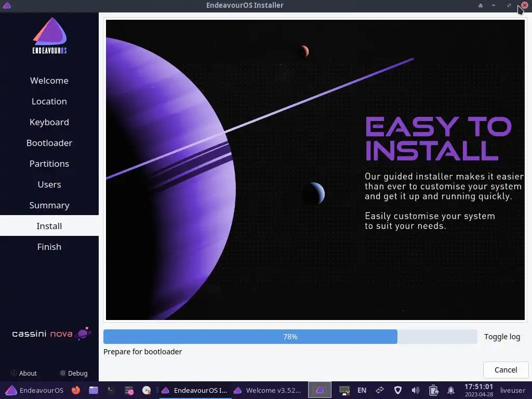Toggle the installation log view
This screenshot has height=399, width=532.
click(502, 337)
